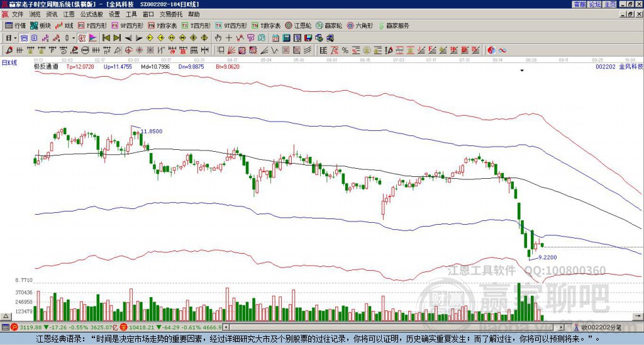Click the black left arrow icon
Viewport: 644px width, 345px height.
coord(128,38)
